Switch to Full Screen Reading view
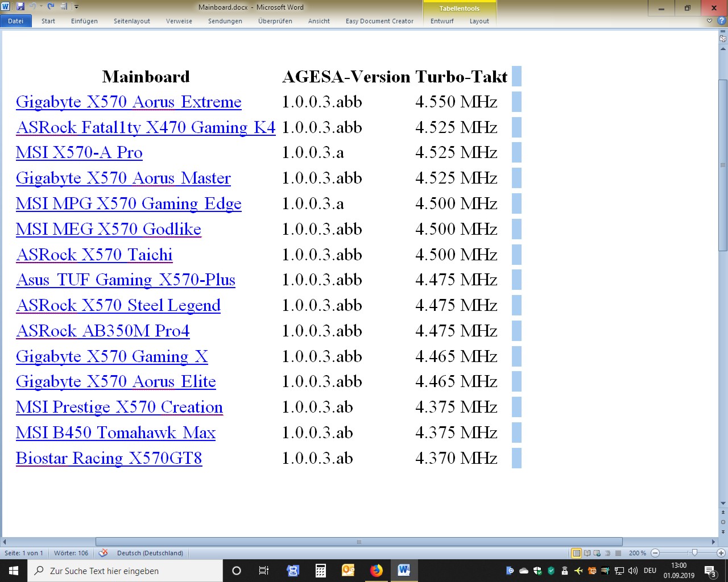 (x=587, y=553)
